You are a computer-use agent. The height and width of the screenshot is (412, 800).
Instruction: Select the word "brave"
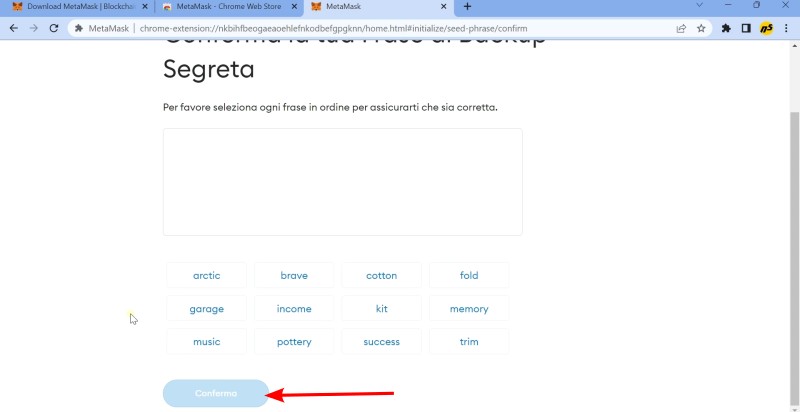point(294,275)
